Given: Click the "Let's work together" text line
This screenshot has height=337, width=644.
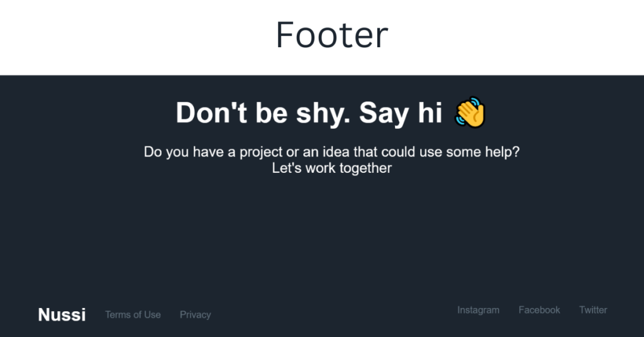Looking at the screenshot, I should click(x=332, y=168).
